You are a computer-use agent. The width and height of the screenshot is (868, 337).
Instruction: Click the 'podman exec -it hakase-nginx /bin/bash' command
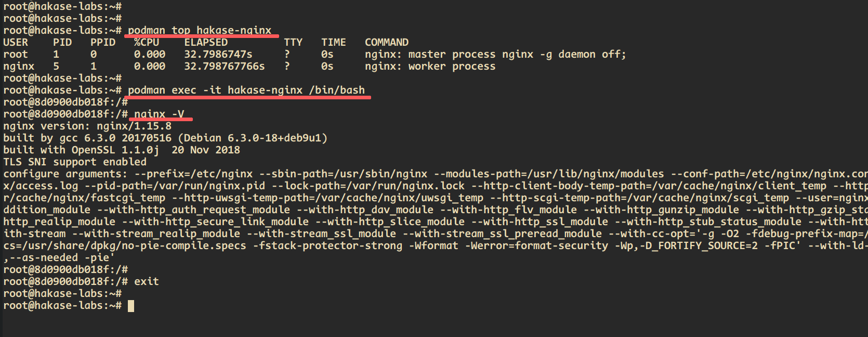(246, 90)
